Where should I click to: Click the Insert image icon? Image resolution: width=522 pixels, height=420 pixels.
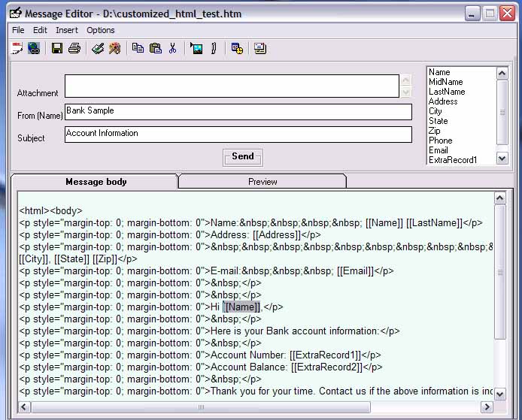[x=196, y=49]
